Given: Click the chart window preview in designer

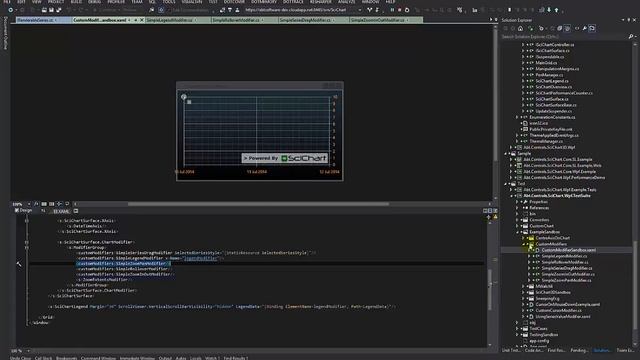Looking at the screenshot, I should coord(260,131).
